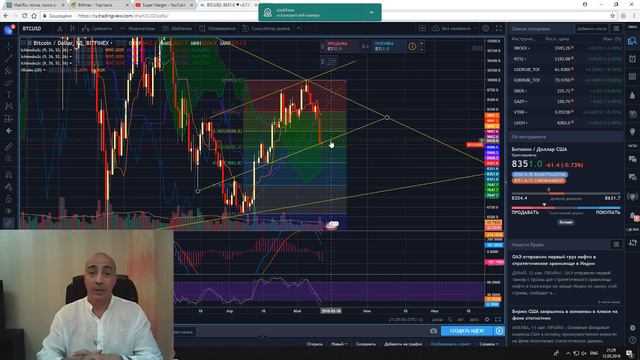Open the time interval selector in top toolbar
The image size is (640, 360).
(x=60, y=29)
